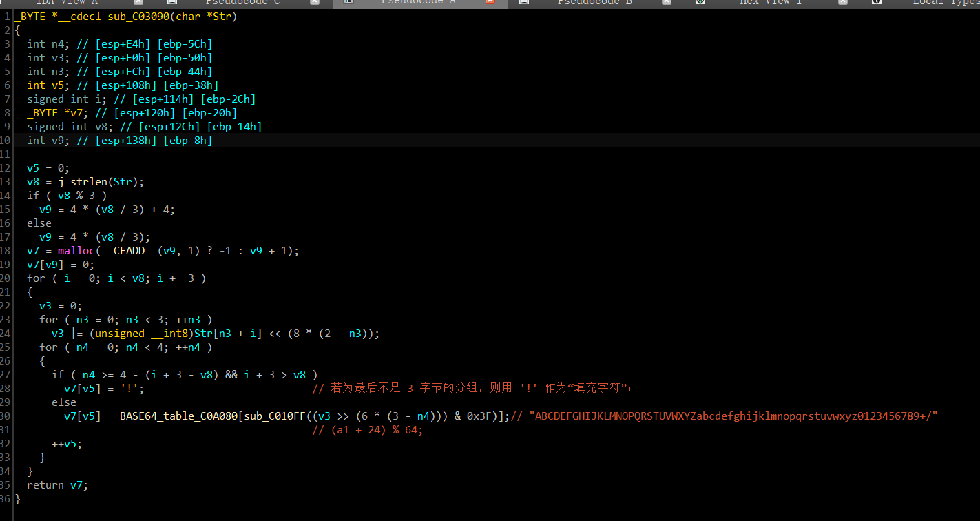Click the malloc function call
This screenshot has width=980, height=521.
pyautogui.click(x=76, y=251)
